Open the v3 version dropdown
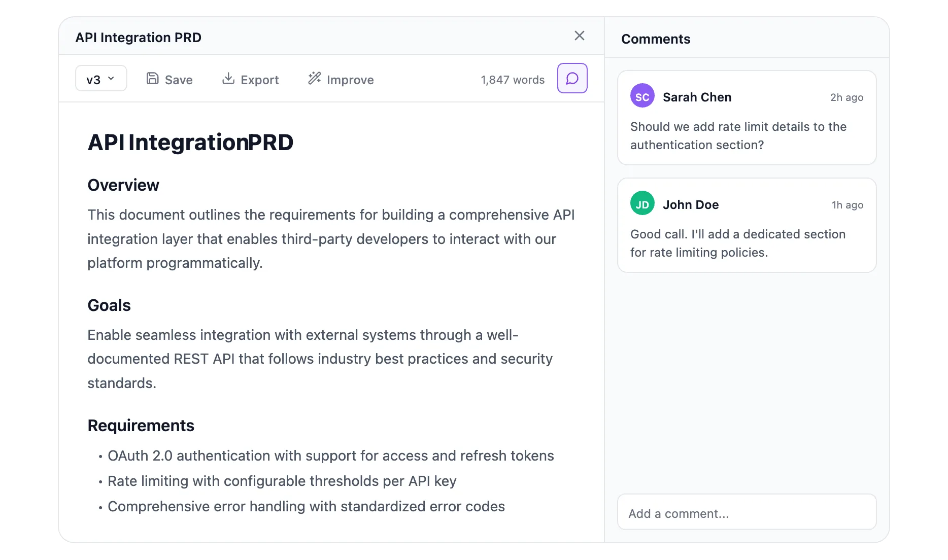The image size is (948, 560). pos(100,78)
